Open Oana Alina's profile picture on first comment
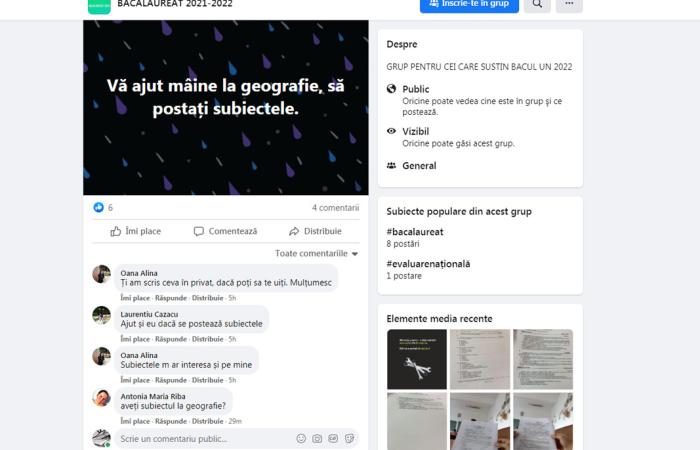 point(101,274)
